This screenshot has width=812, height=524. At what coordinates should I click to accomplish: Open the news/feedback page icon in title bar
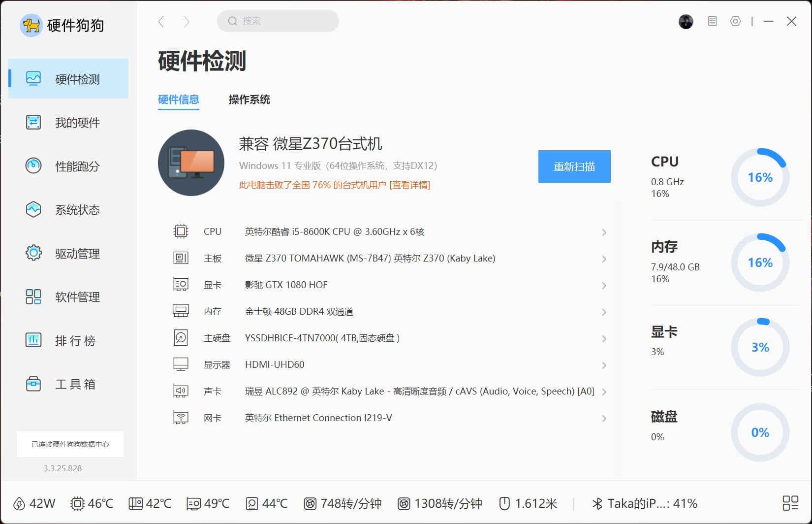click(712, 21)
